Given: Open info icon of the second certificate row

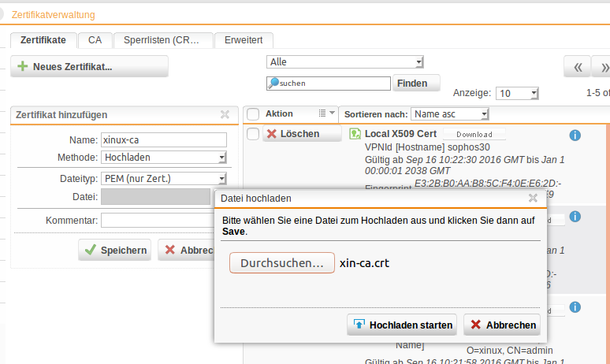Looking at the screenshot, I should (575, 216).
